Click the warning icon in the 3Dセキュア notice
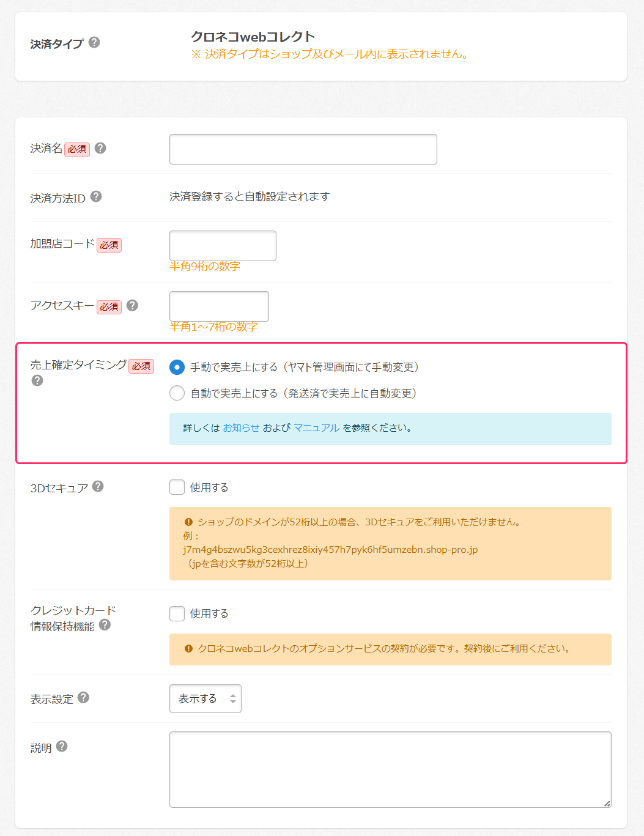This screenshot has height=836, width=644. pos(187,522)
